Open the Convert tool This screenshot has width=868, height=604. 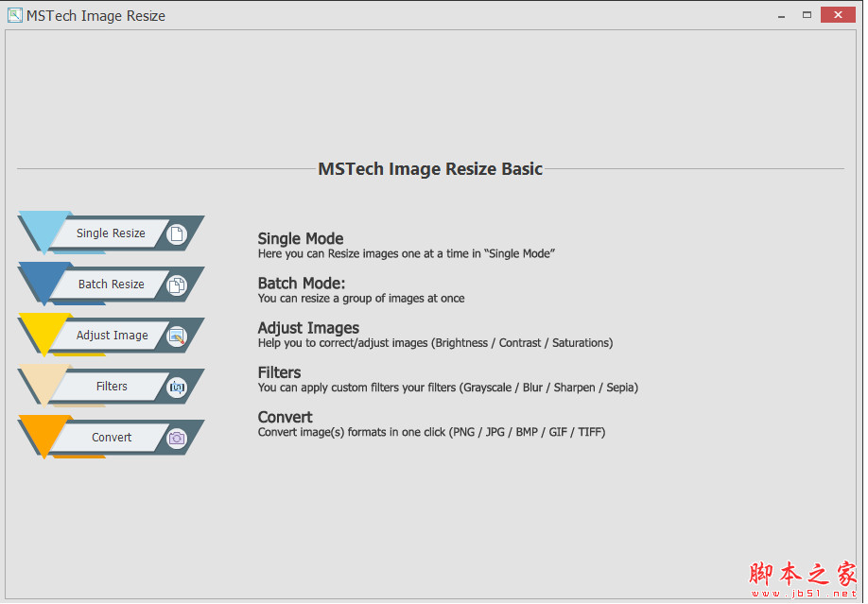111,437
